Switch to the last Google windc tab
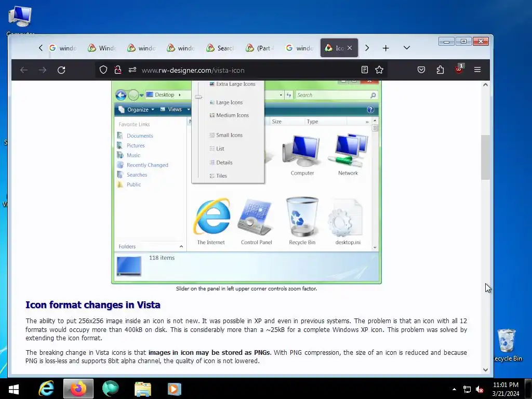The image size is (532, 399). pyautogui.click(x=300, y=48)
